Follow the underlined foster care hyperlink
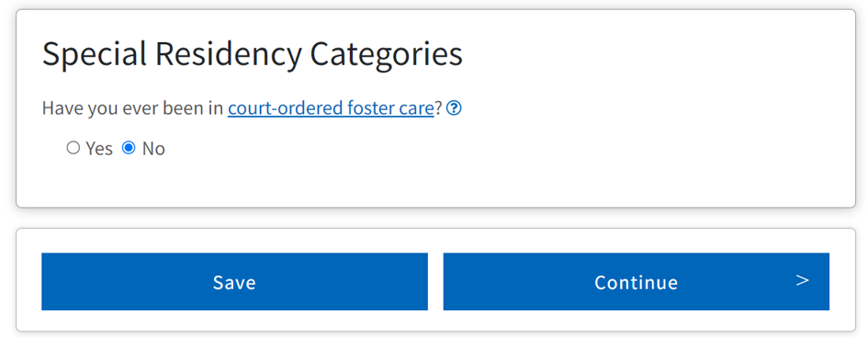The image size is (868, 337). 331,108
